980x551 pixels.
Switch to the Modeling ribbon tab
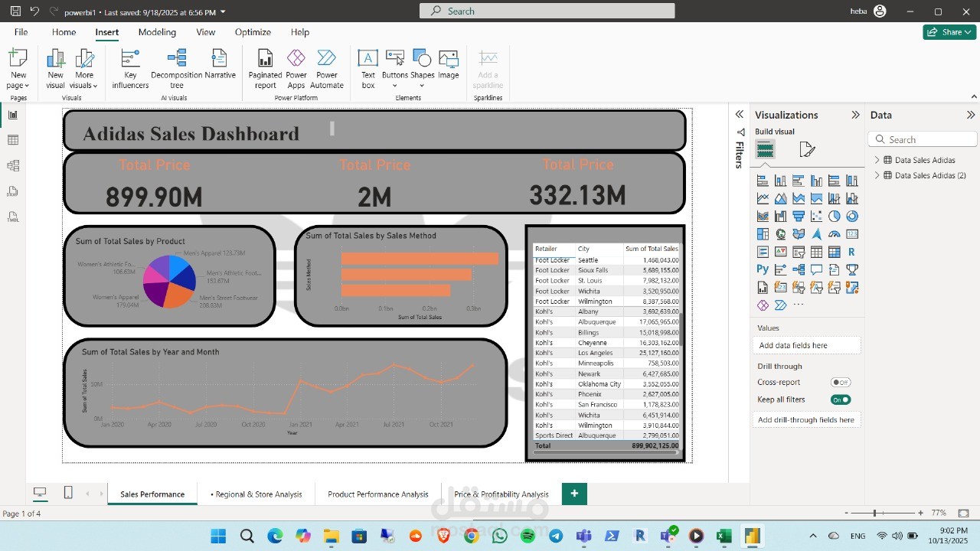click(157, 32)
